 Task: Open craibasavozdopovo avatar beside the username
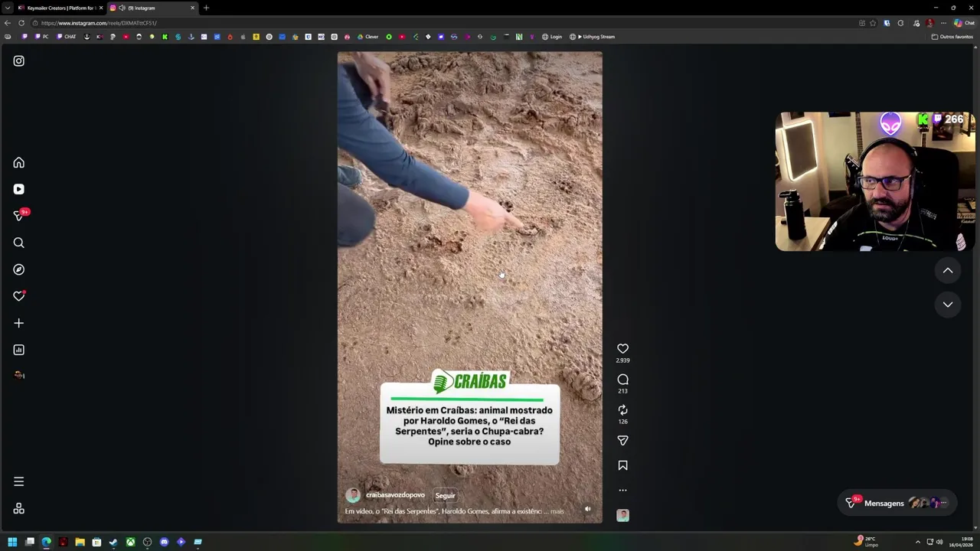coord(353,495)
